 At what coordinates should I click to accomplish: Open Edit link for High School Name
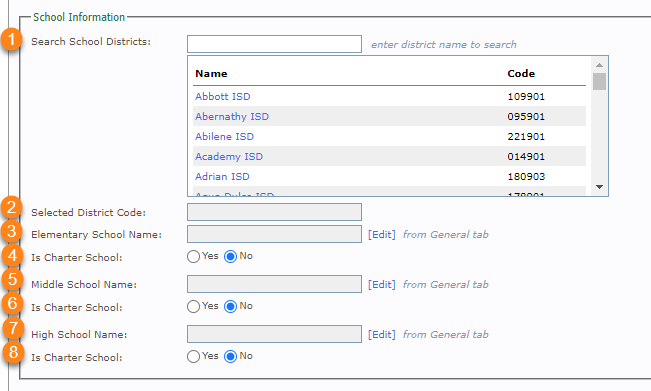click(x=382, y=334)
